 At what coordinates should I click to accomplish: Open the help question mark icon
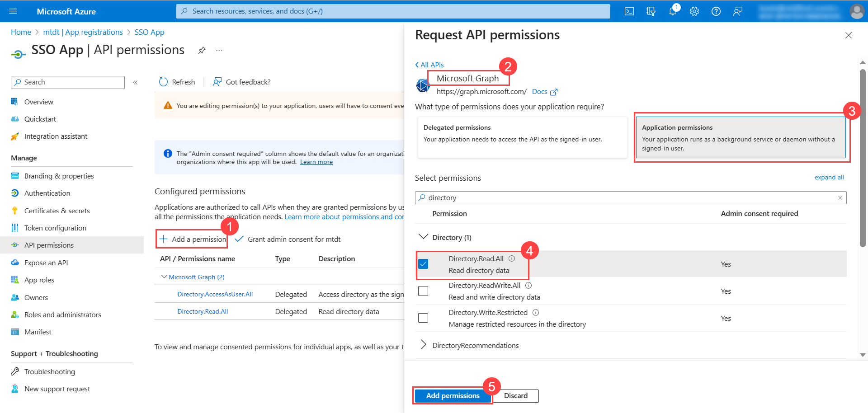click(x=716, y=11)
